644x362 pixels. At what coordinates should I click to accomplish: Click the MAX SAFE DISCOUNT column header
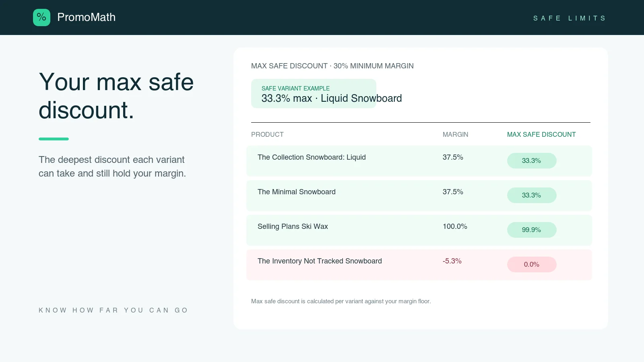tap(541, 134)
